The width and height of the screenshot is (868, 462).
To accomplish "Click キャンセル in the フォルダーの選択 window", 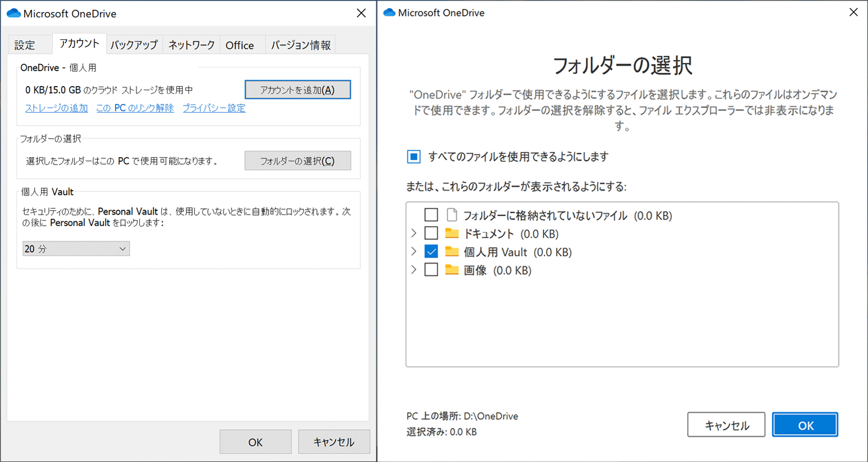I will 727,425.
